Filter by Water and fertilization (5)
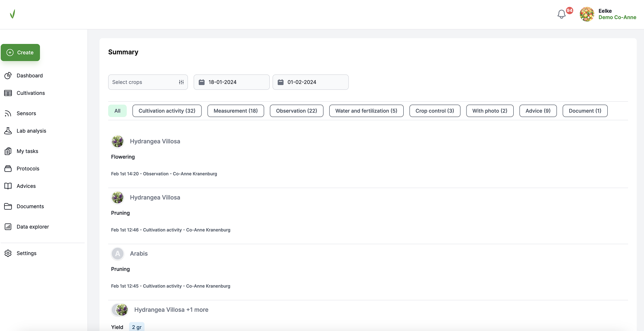 [366, 111]
